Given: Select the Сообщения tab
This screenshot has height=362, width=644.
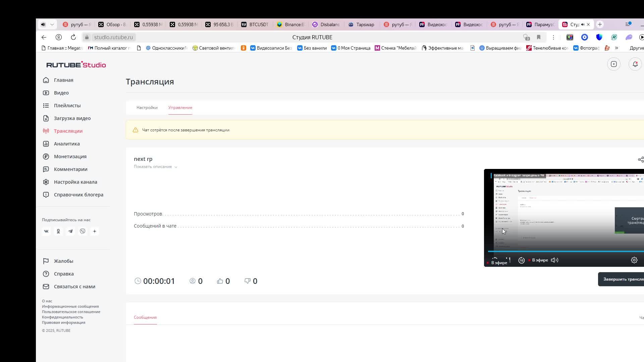Looking at the screenshot, I should 145,317.
